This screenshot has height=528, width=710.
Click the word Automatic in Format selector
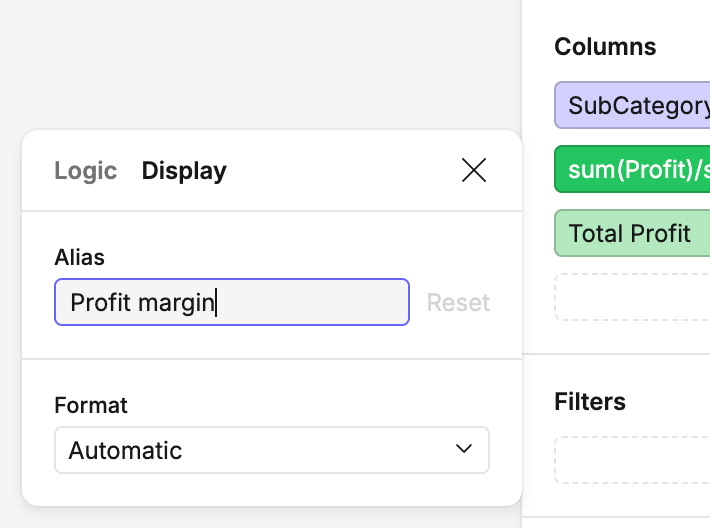[x=125, y=451]
